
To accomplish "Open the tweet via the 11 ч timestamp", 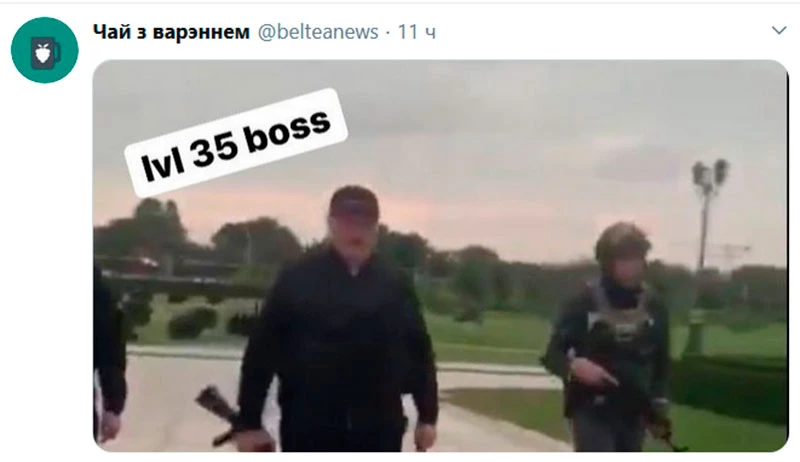I will pos(416,32).
